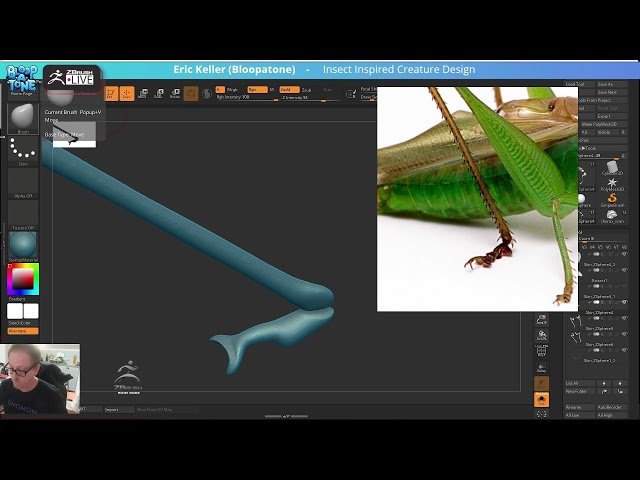Select the SimpleBrush tool thumbnail
Viewport: 640px width, 480px height.
(x=612, y=200)
